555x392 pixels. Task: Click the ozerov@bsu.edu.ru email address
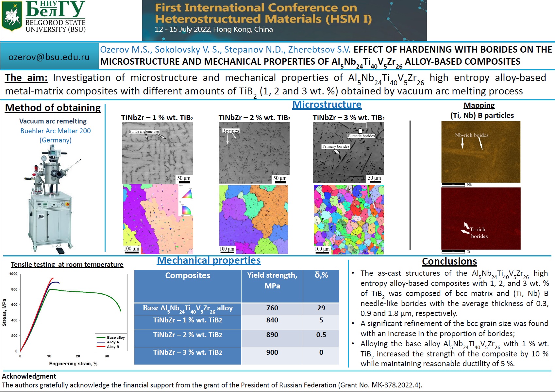pyautogui.click(x=49, y=57)
